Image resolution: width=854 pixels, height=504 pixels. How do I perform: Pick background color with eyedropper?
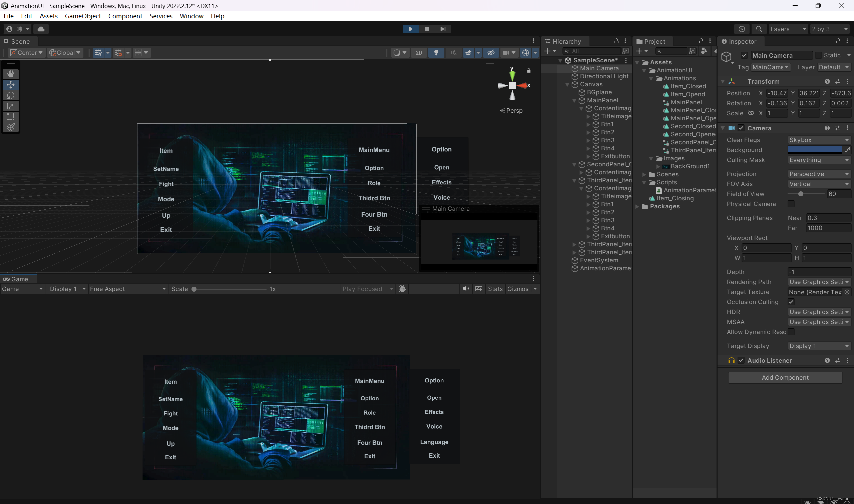848,150
